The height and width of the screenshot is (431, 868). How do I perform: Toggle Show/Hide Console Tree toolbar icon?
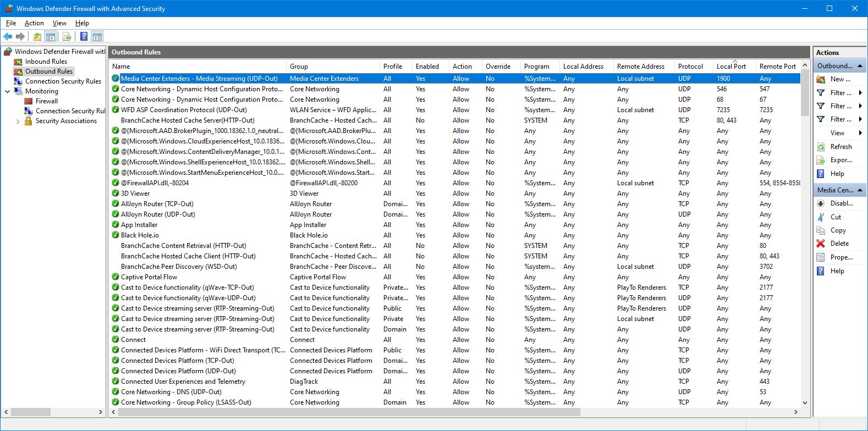click(50, 37)
